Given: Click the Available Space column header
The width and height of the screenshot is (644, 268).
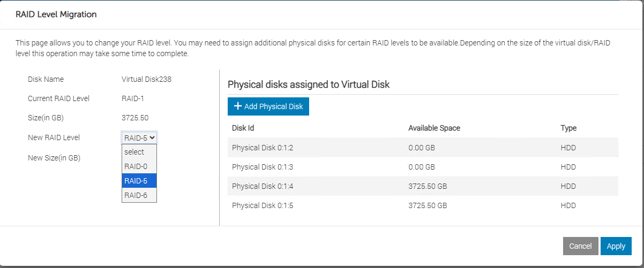Looking at the screenshot, I should coord(434,128).
